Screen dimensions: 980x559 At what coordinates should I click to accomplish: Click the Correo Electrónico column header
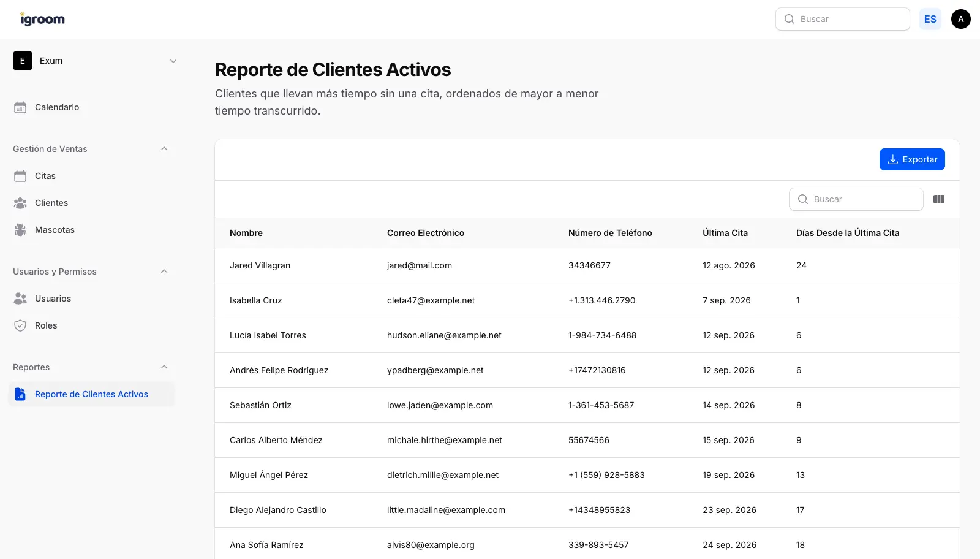[426, 233]
